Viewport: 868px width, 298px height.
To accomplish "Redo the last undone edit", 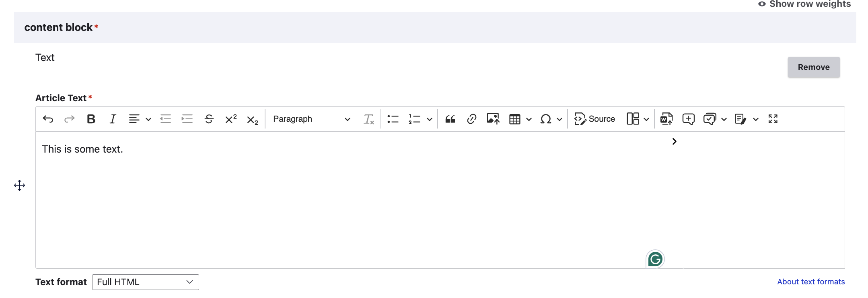I will [70, 119].
